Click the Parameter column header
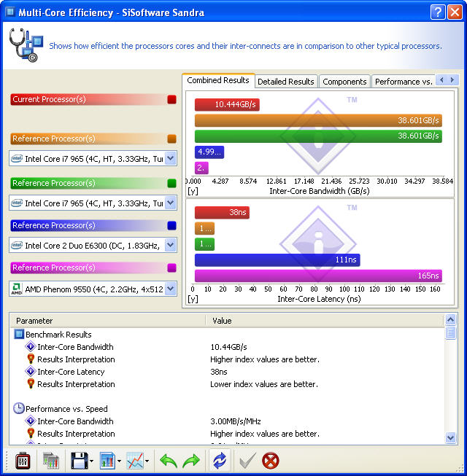 pyautogui.click(x=108, y=321)
